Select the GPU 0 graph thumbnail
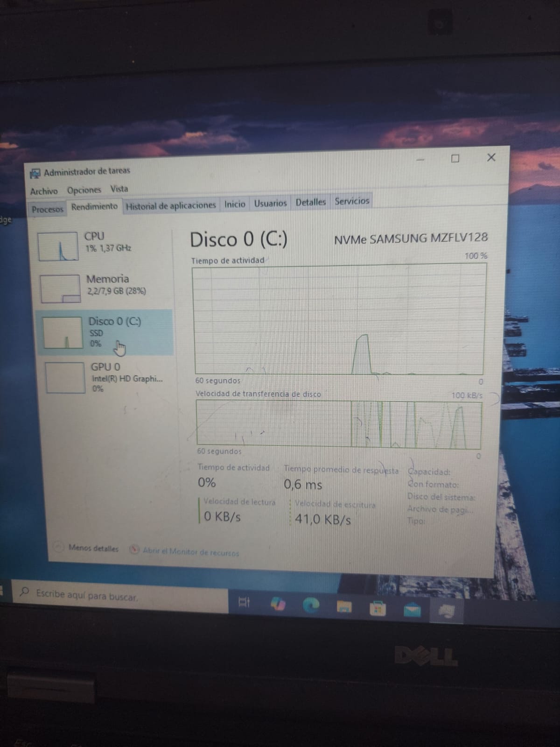This screenshot has width=560, height=747. [65, 378]
